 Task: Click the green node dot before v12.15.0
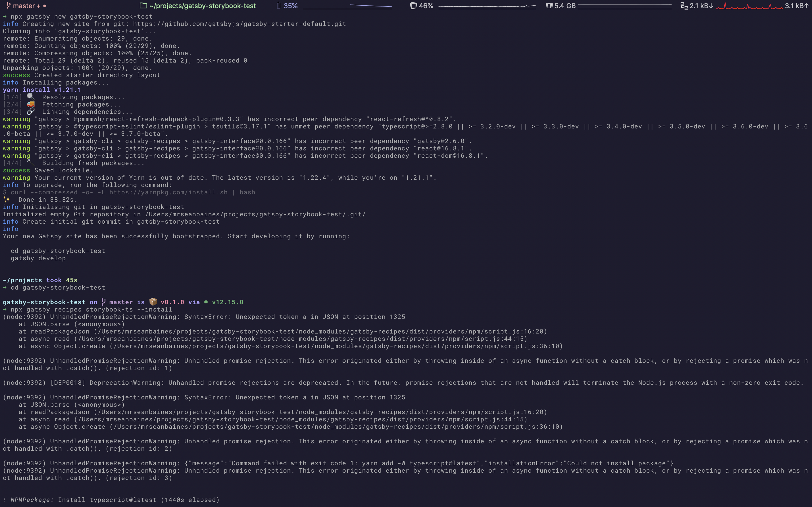click(206, 302)
